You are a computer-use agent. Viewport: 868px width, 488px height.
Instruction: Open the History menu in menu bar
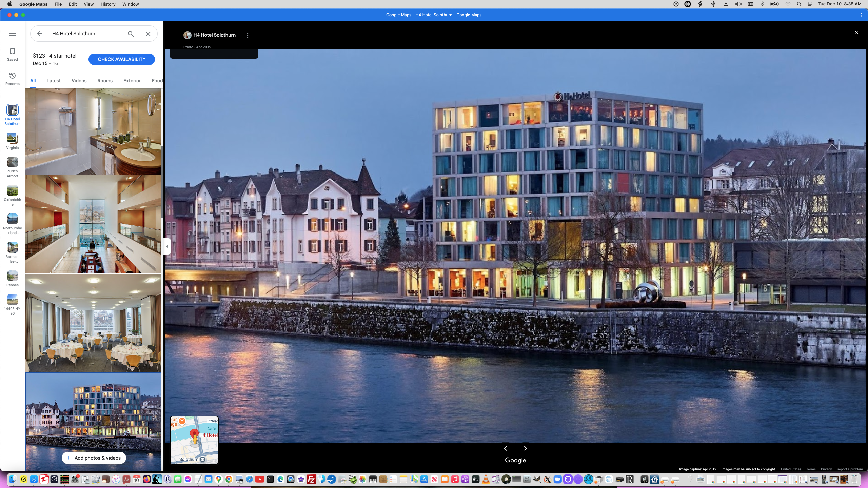click(108, 4)
